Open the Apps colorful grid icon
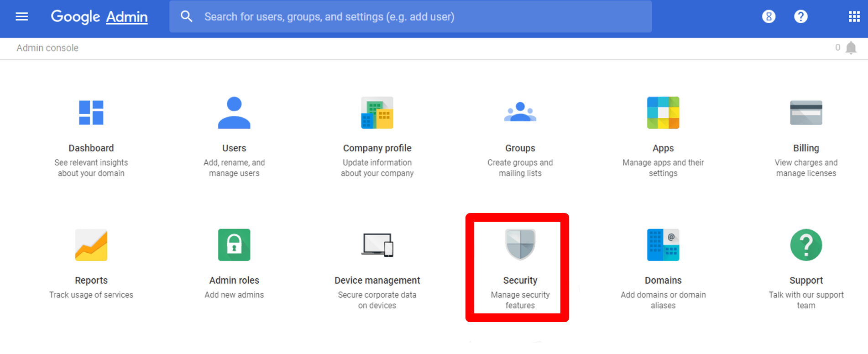 pos(663,113)
